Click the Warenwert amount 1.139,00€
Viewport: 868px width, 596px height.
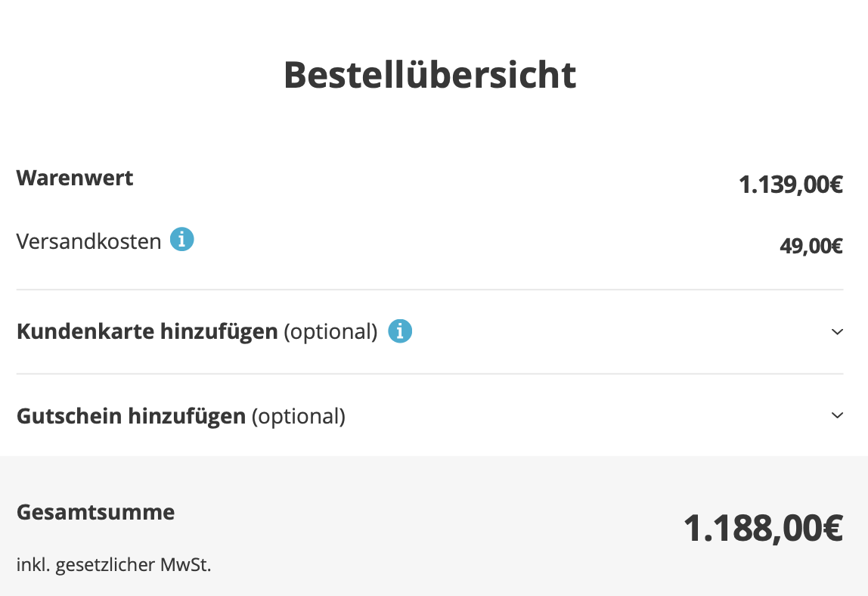coord(790,185)
